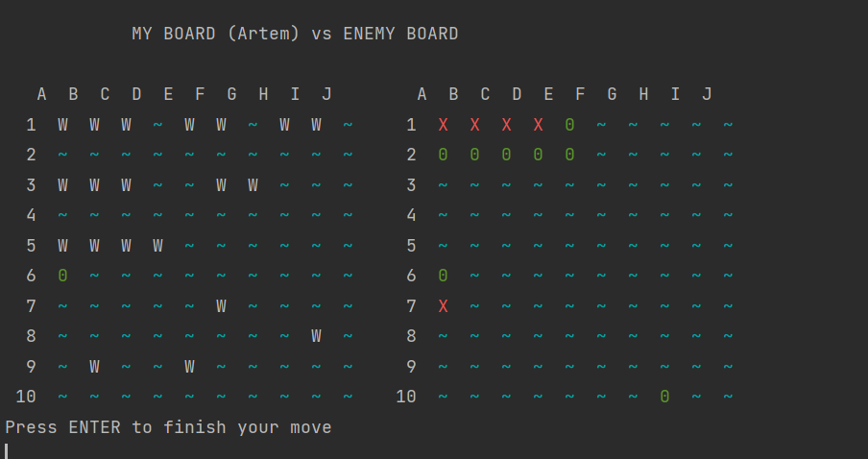The width and height of the screenshot is (868, 459).
Task: Click column header G of my board
Action: (231, 94)
